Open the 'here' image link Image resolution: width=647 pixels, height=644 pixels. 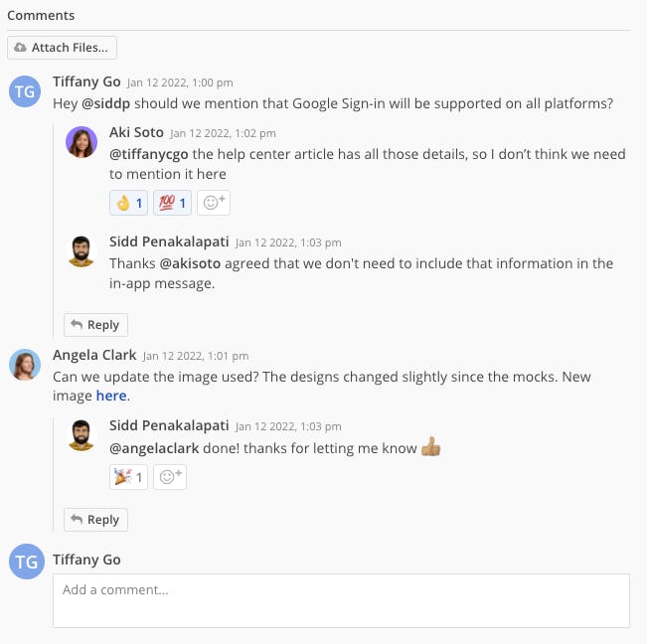click(111, 397)
